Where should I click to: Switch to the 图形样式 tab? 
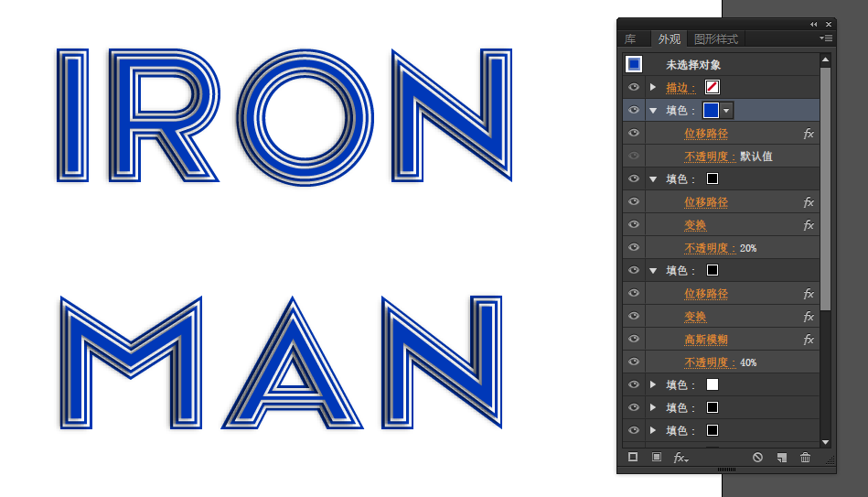pos(716,38)
